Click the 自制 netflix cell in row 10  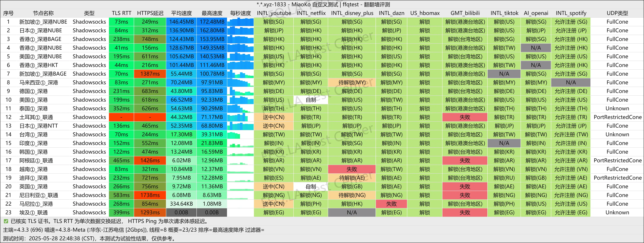point(311,100)
